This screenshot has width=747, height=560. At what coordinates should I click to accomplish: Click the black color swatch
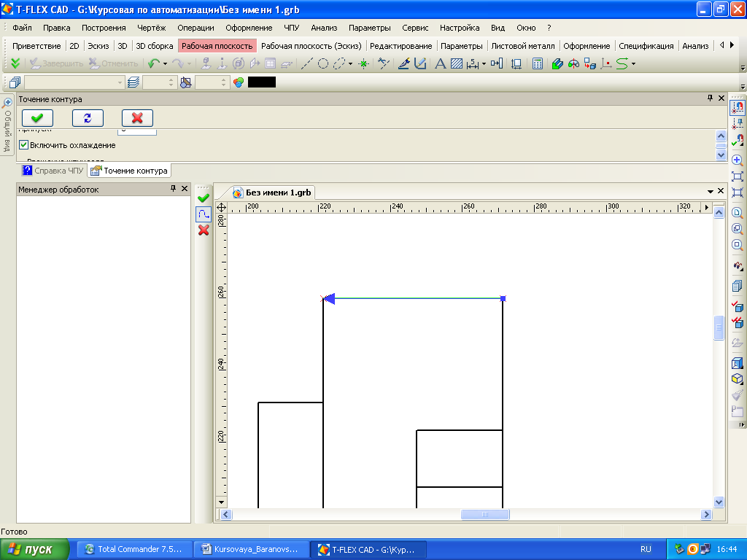262,82
